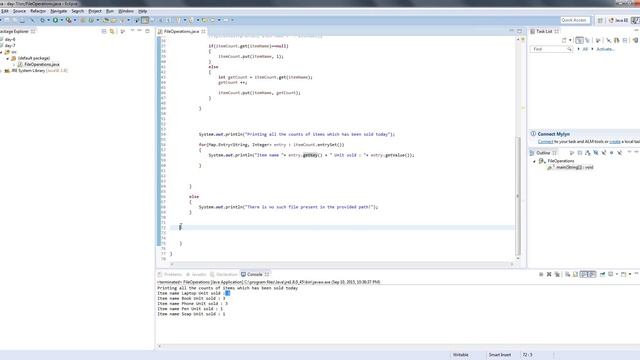Click Remove Launch icon in Console
Viewport: 640px width, 360px height.
[x=549, y=274]
